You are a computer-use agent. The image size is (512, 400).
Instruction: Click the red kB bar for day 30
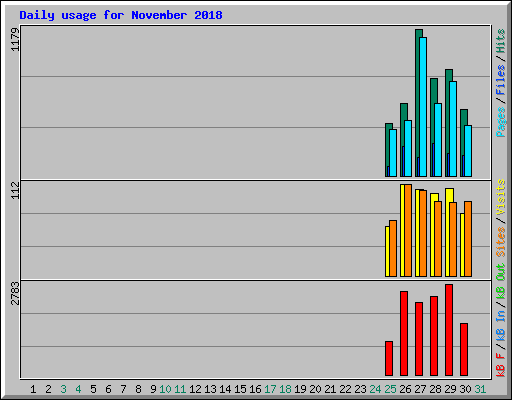(x=464, y=349)
